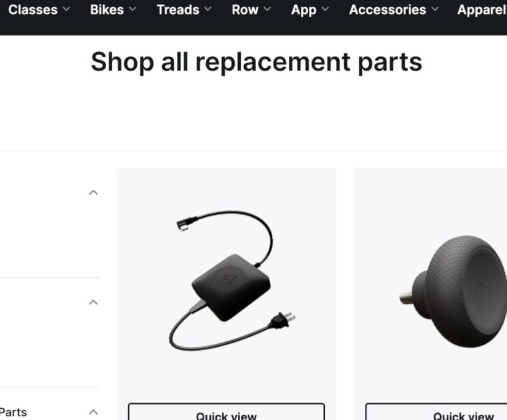Collapse the first sidebar filter section
This screenshot has width=507, height=420.
tap(93, 193)
